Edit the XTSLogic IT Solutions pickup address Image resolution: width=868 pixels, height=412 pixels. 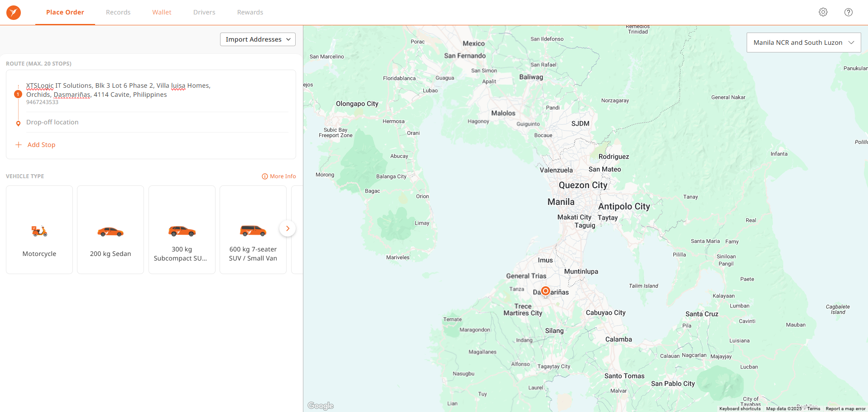point(118,90)
